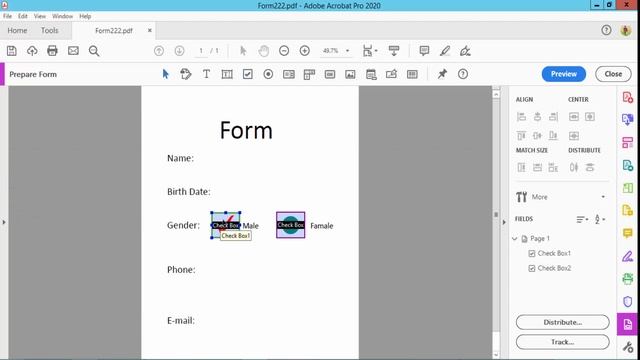Toggle Check Box2 field next to Famale
Image resolution: width=640 pixels, height=360 pixels.
click(x=290, y=225)
